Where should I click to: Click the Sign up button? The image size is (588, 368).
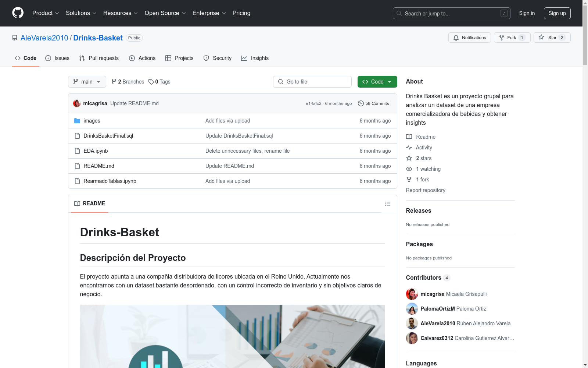(x=557, y=13)
